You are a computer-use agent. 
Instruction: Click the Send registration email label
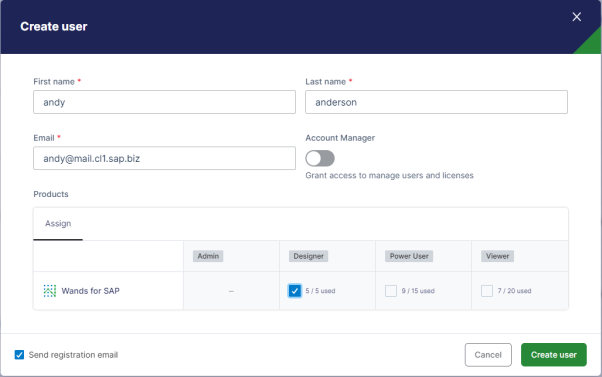tap(73, 355)
